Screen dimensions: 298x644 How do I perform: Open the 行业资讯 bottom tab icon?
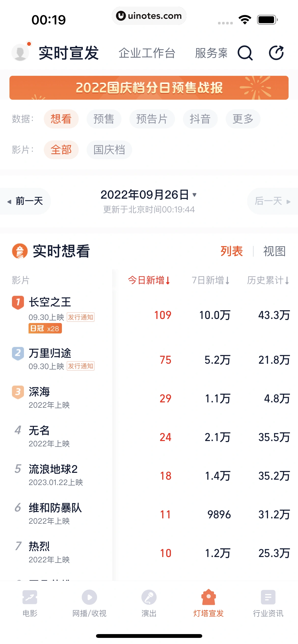pyautogui.click(x=268, y=597)
